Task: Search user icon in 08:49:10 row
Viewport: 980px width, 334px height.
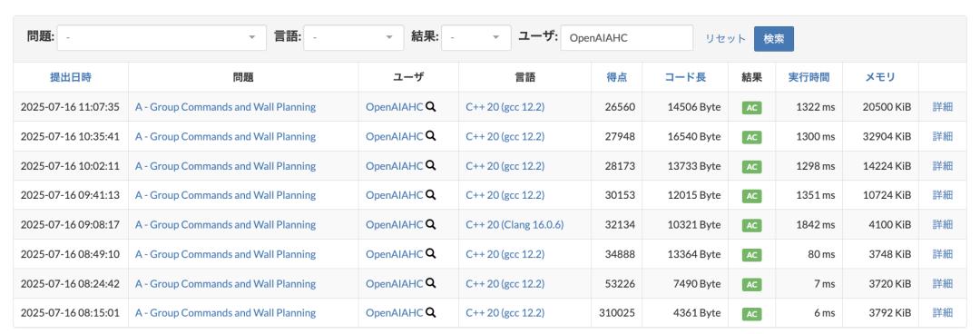Action: [430, 254]
